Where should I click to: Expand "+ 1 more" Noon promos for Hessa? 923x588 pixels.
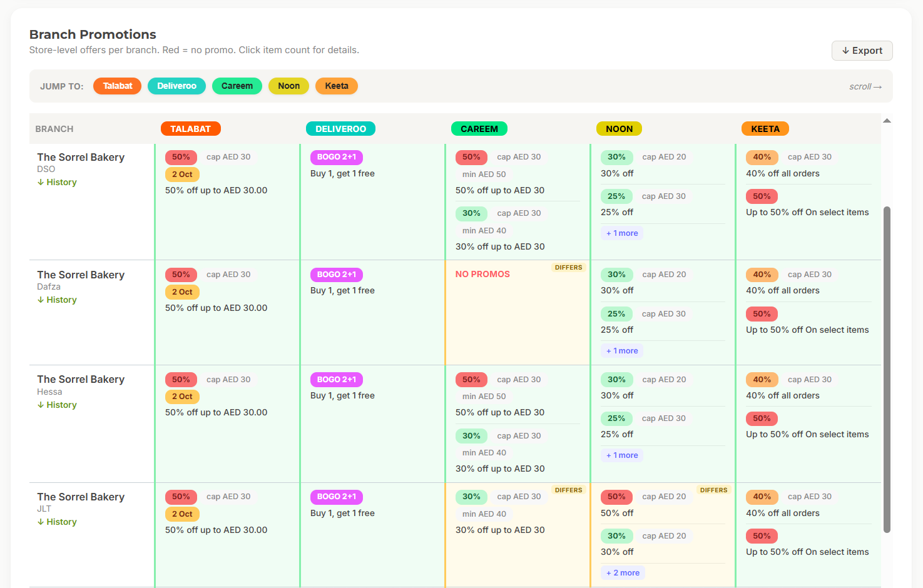coord(622,455)
